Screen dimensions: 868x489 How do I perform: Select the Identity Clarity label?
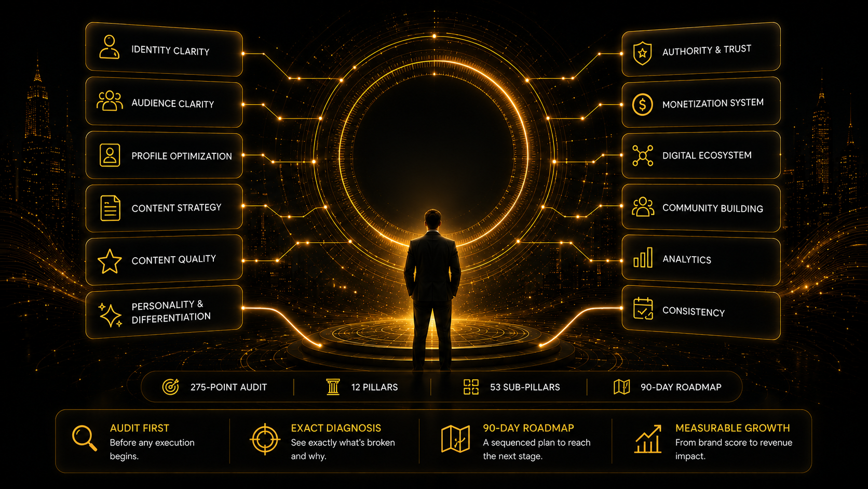tap(170, 50)
